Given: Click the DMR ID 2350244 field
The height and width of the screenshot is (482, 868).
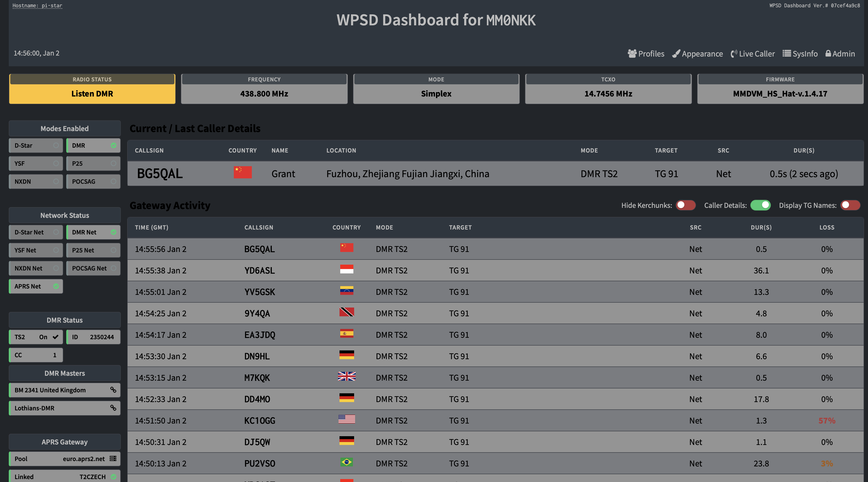Looking at the screenshot, I should (x=93, y=337).
